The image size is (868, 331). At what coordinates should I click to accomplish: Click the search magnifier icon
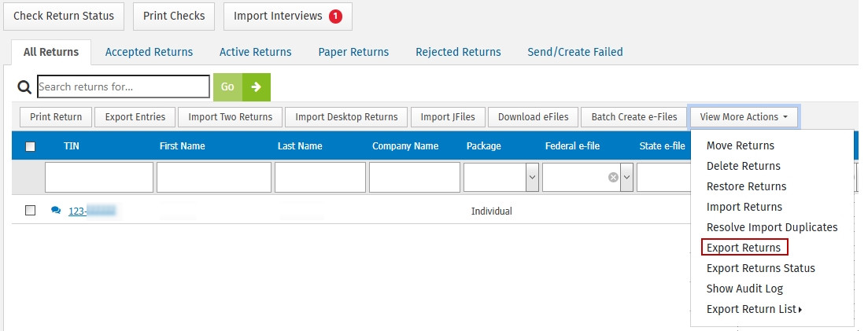(x=24, y=87)
